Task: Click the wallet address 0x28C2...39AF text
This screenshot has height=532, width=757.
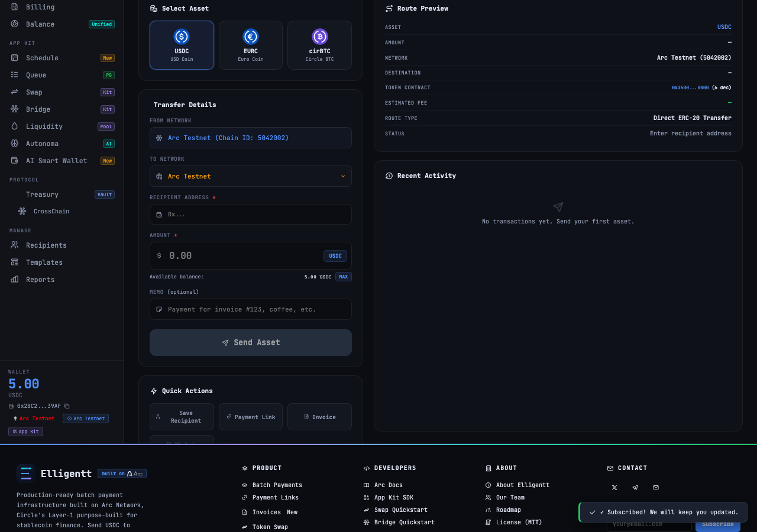Action: [x=39, y=406]
